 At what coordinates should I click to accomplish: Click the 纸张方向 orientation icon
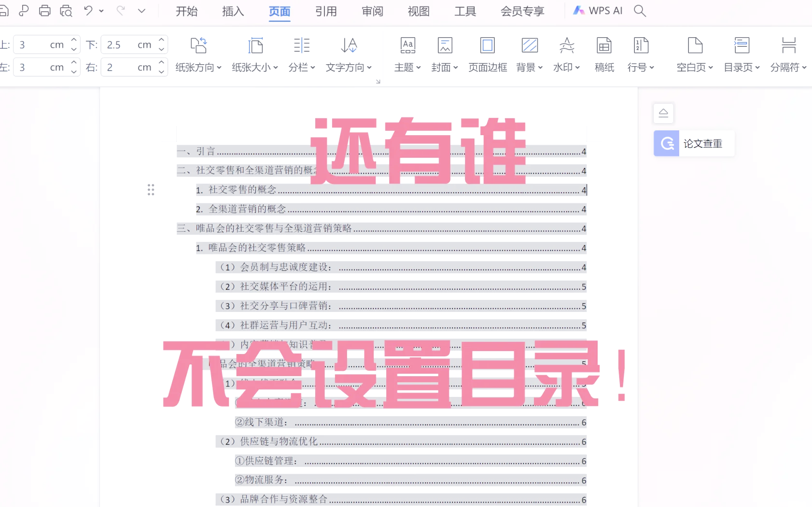click(198, 45)
